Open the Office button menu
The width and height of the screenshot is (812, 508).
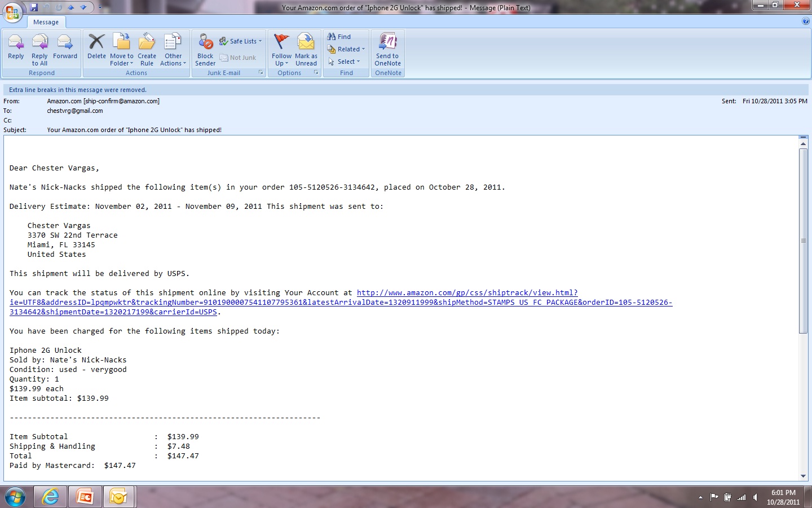pyautogui.click(x=12, y=11)
